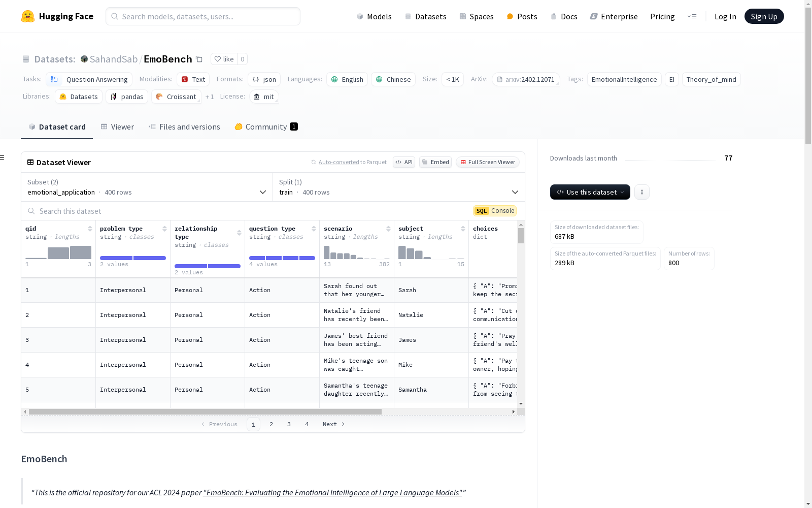This screenshot has height=508, width=812.
Task: Open the Pricing page
Action: [662, 16]
